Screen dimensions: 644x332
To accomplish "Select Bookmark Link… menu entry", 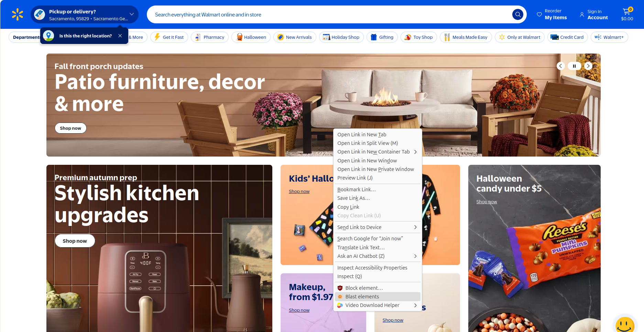I will point(378,190).
